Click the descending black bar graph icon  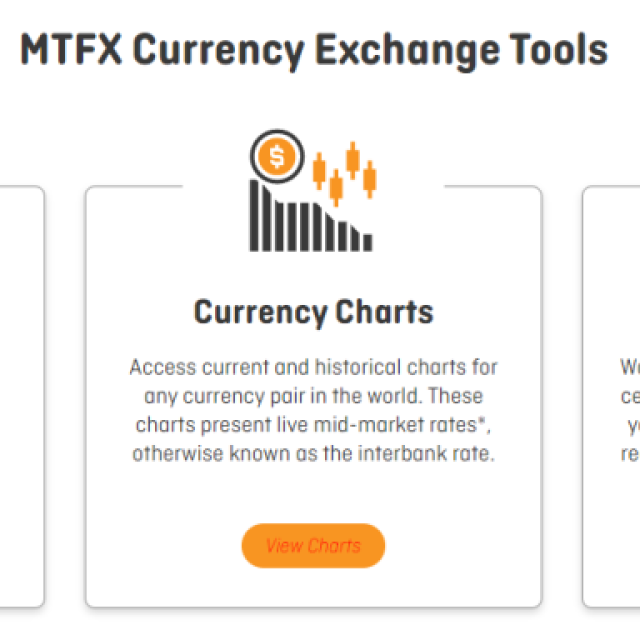311,215
